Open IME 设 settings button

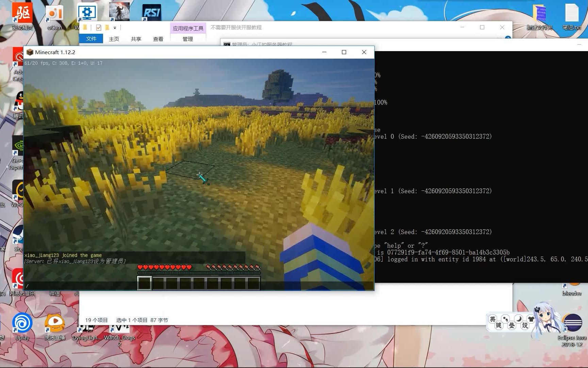pos(525,325)
